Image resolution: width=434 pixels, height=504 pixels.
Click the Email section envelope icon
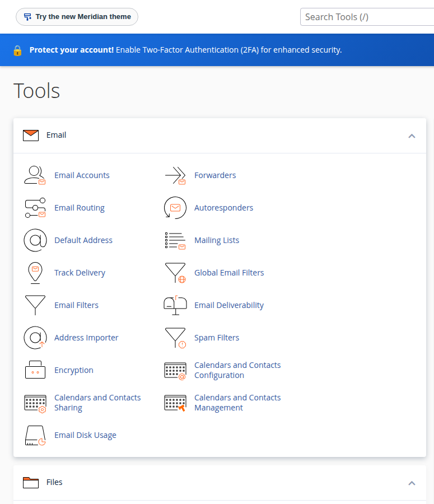coord(31,136)
